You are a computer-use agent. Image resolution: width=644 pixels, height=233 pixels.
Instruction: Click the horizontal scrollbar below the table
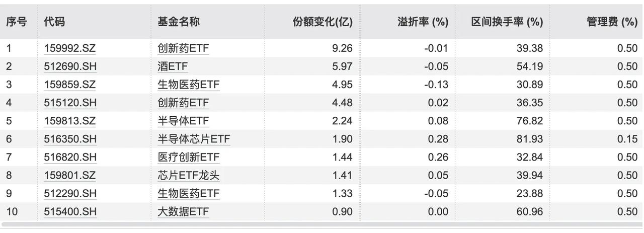[x=322, y=225]
